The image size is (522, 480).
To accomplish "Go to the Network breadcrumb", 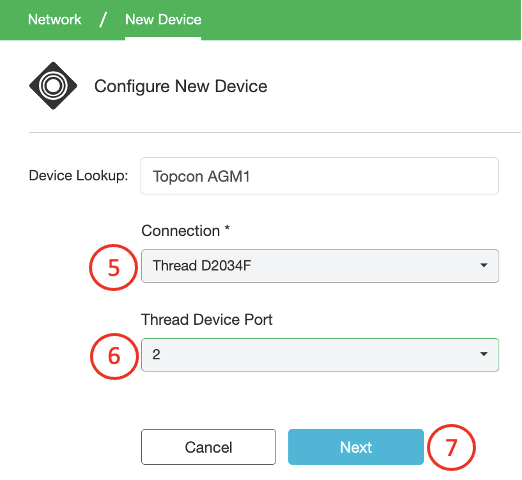I will 54,19.
